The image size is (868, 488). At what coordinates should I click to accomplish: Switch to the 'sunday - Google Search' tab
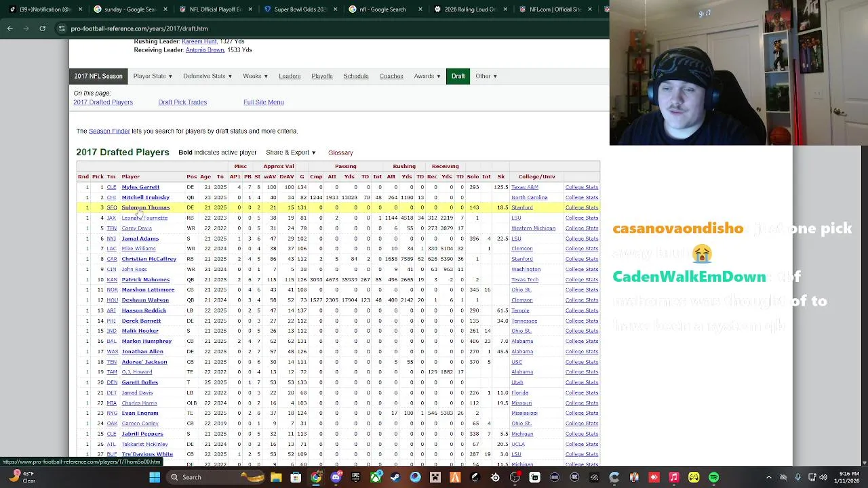point(129,9)
